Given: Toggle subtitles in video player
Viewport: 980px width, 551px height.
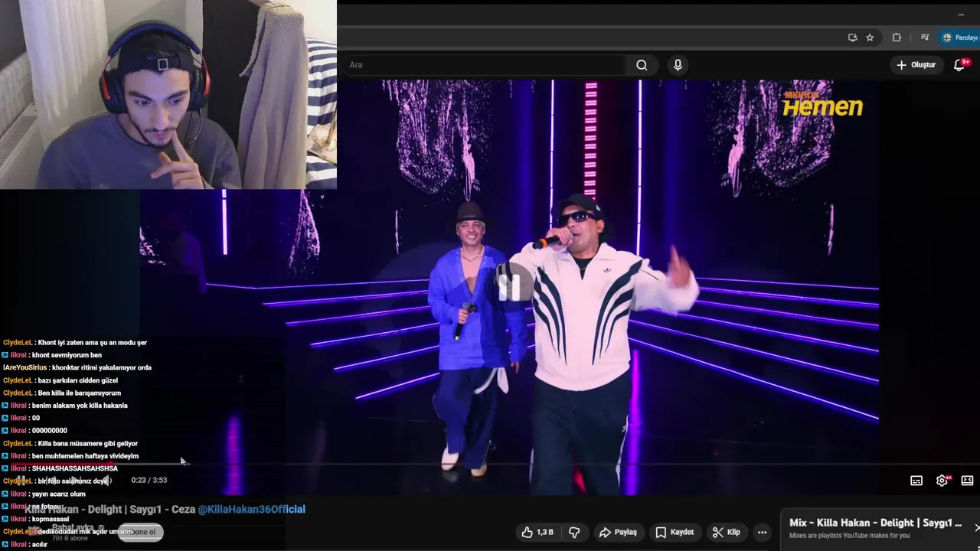Looking at the screenshot, I should pyautogui.click(x=916, y=481).
